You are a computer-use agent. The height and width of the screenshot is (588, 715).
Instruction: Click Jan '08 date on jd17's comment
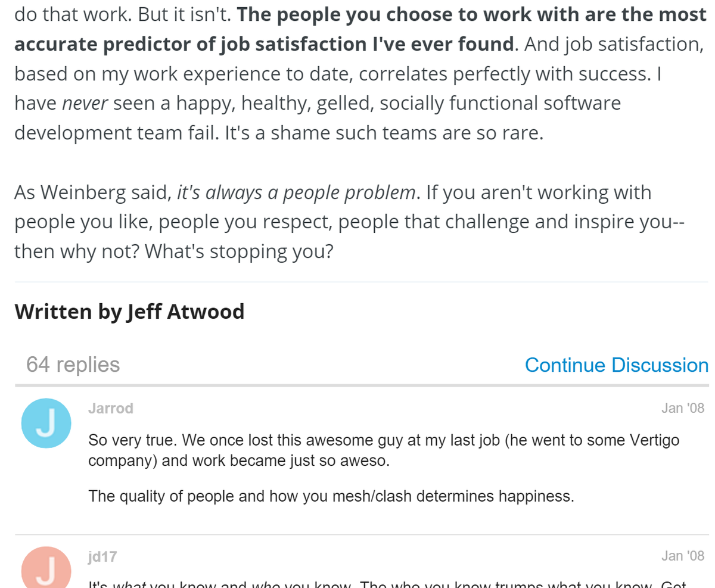[682, 556]
